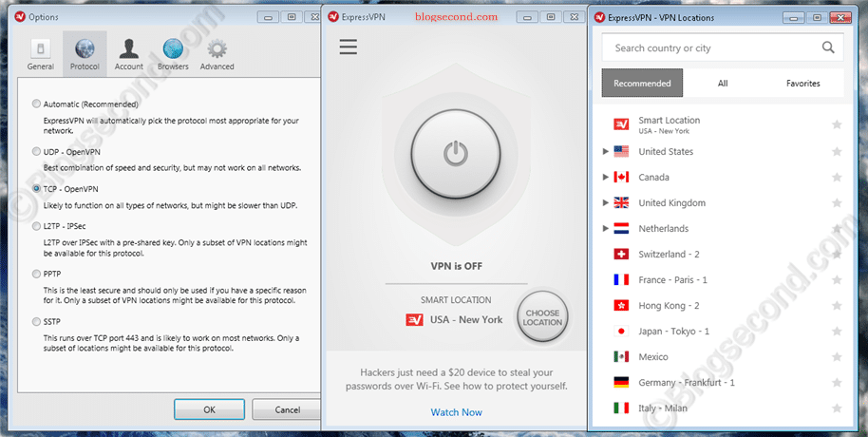Click the Germany flag icon

point(621,383)
